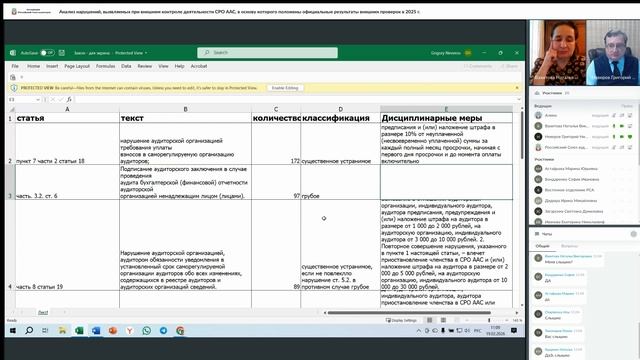Click the horizontal scrollbar in Excel

click(409, 313)
